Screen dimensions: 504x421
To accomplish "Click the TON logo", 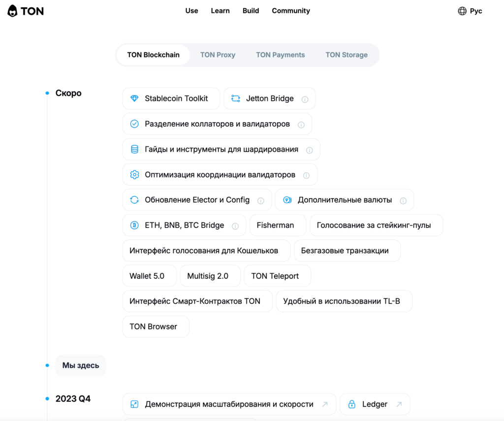I will pos(25,11).
